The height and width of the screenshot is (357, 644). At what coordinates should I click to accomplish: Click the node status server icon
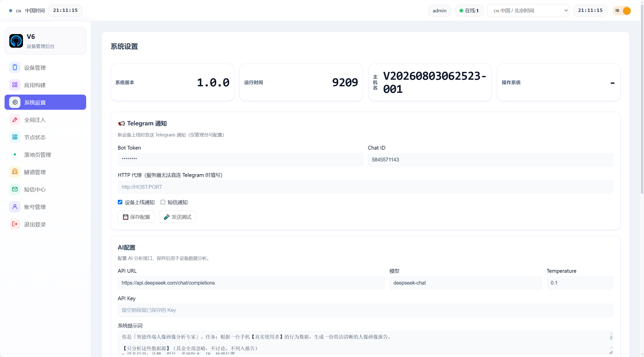pyautogui.click(x=15, y=137)
